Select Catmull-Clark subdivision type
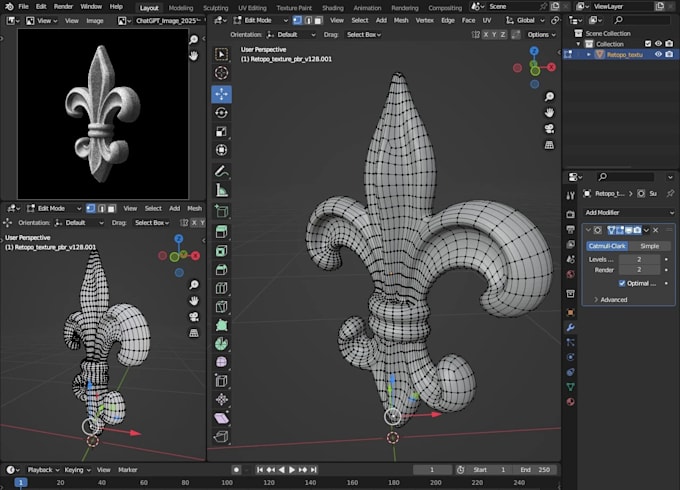This screenshot has width=680, height=490. 607,246
